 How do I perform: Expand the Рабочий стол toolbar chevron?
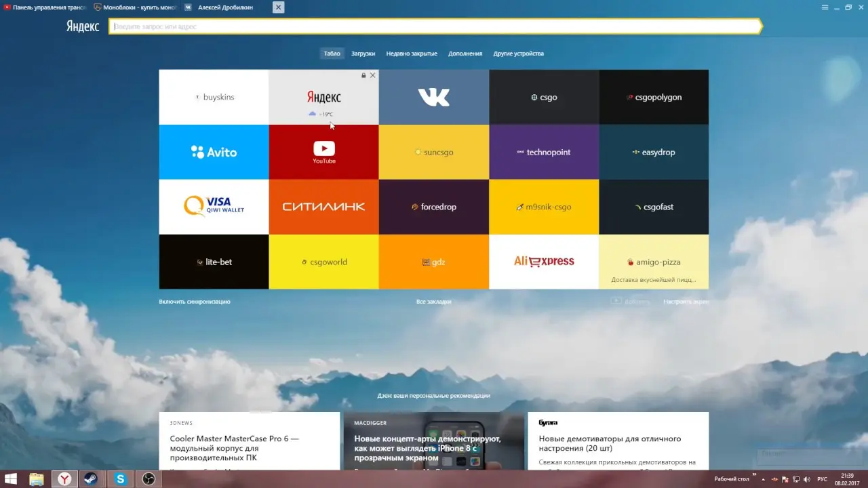pyautogui.click(x=754, y=476)
